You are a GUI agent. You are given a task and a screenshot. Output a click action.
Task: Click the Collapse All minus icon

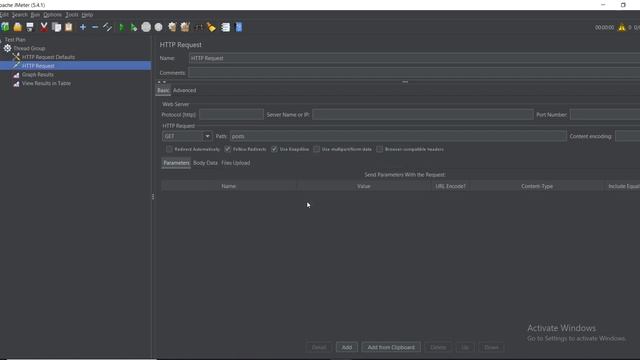point(95,27)
